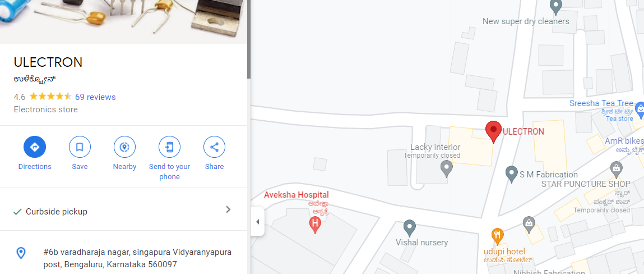644x274 pixels.
Task: Select the udupi hotel restaurant marker
Action: [x=497, y=236]
